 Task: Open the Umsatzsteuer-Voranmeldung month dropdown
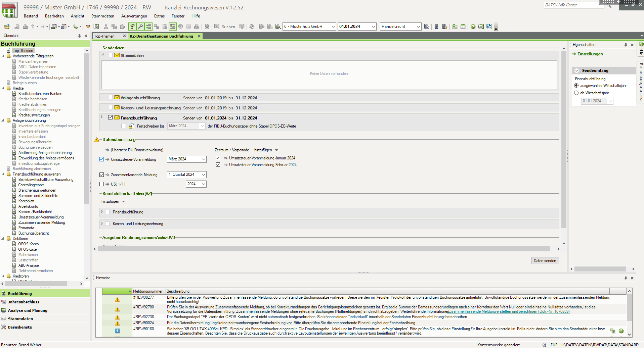pos(203,159)
